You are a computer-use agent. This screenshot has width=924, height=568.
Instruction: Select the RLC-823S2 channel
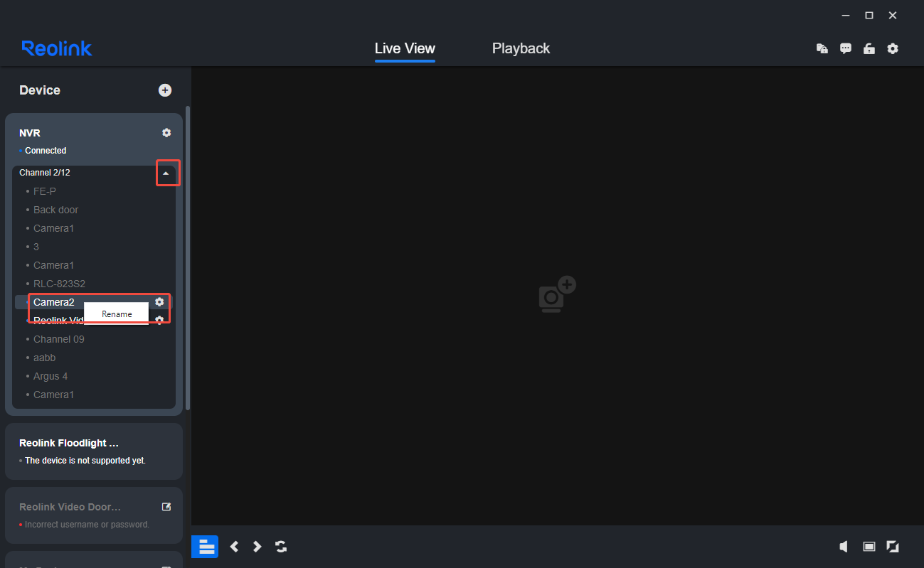tap(60, 284)
